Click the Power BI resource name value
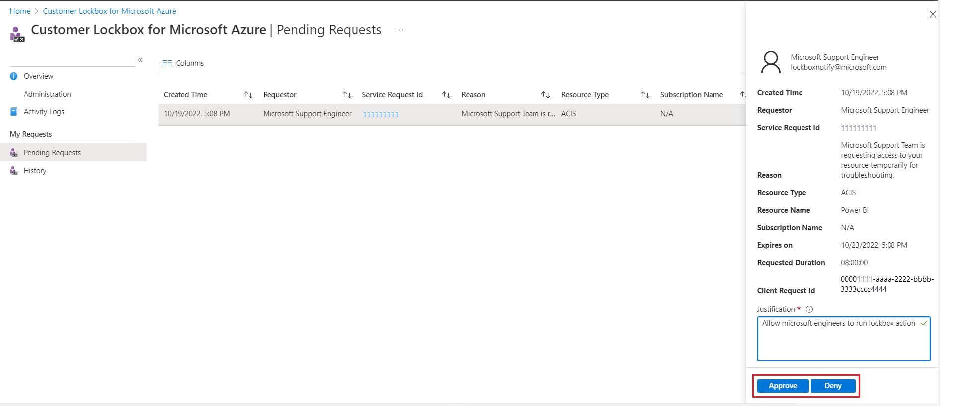The width and height of the screenshot is (980, 406). pyautogui.click(x=855, y=210)
